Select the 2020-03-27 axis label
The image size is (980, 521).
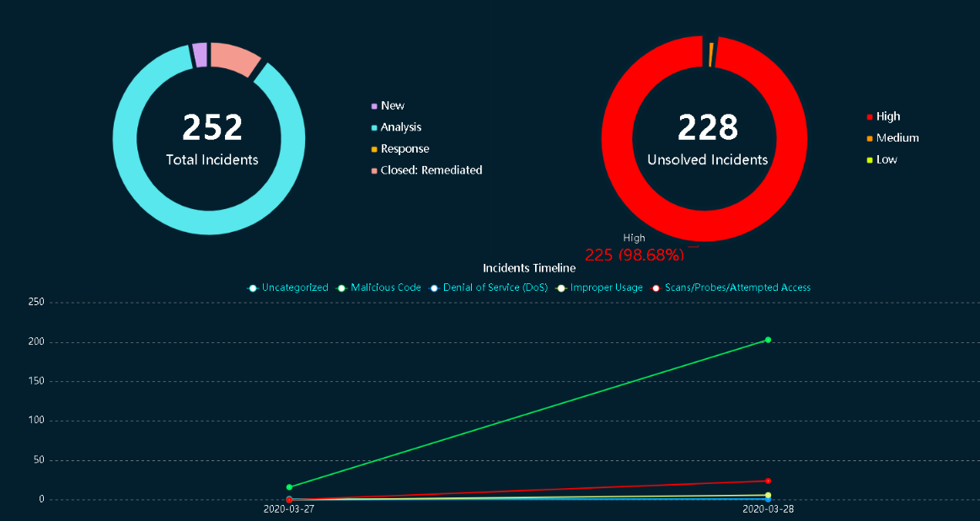290,509
